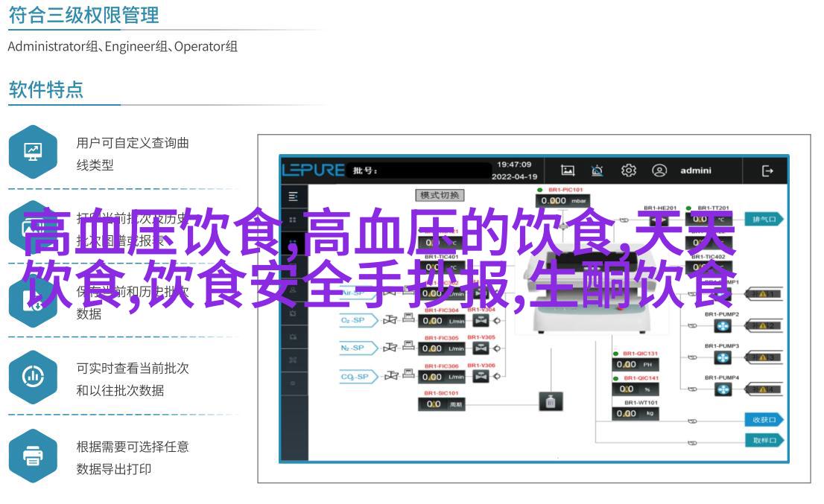Open the image gallery icon in header
824x504 pixels.
(568, 170)
